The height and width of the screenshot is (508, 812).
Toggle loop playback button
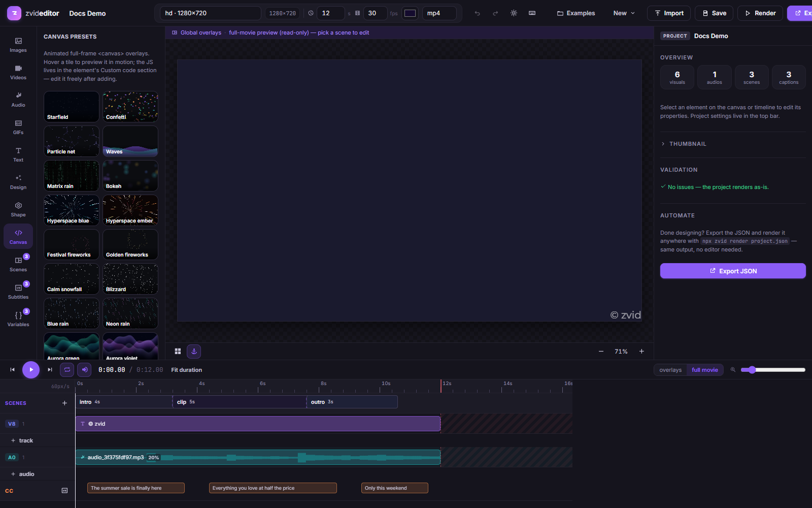pyautogui.click(x=67, y=370)
